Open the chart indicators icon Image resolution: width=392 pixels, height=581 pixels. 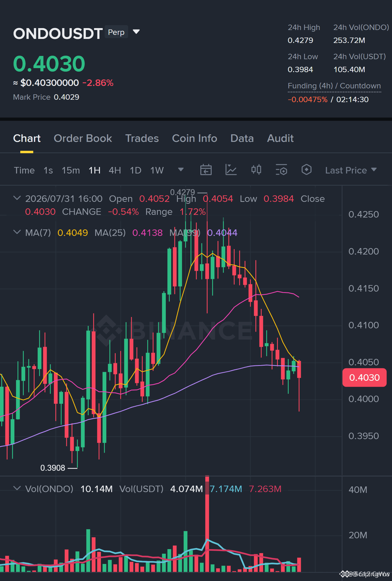click(x=231, y=170)
